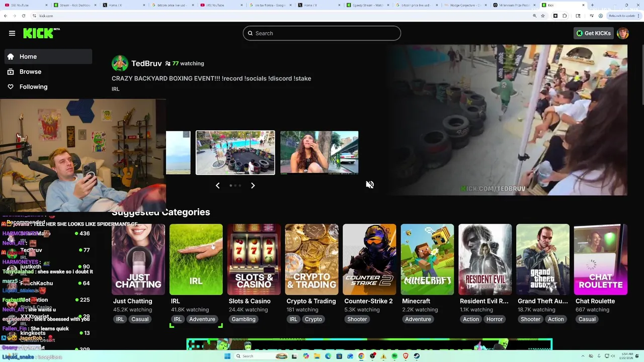Screen dimensions: 644x362
Task: Click the Horror tag under Resident Evil
Action: click(x=495, y=319)
